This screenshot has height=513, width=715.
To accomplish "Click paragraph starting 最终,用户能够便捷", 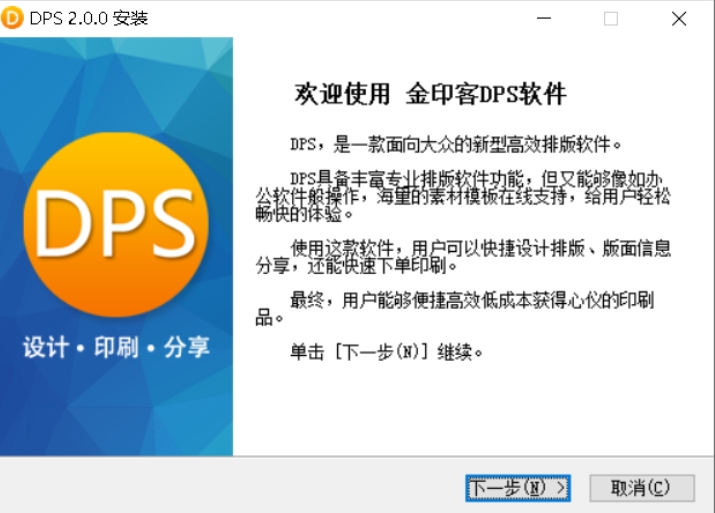I will [x=455, y=309].
